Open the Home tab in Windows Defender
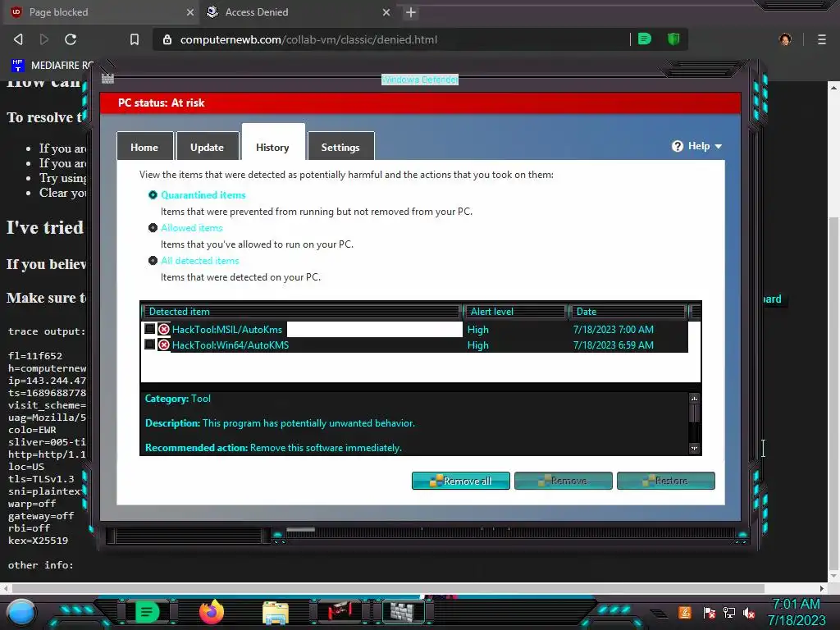This screenshot has height=630, width=840. point(144,147)
